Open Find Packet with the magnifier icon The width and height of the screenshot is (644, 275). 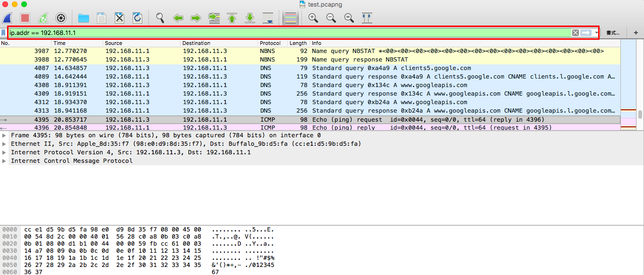(x=160, y=18)
